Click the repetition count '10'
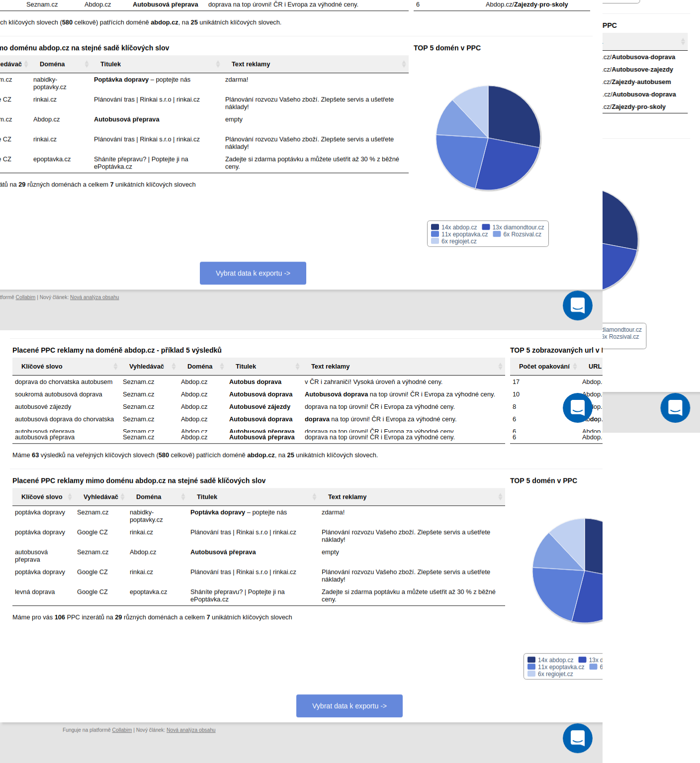Viewport: 700px width, 763px height. click(516, 394)
